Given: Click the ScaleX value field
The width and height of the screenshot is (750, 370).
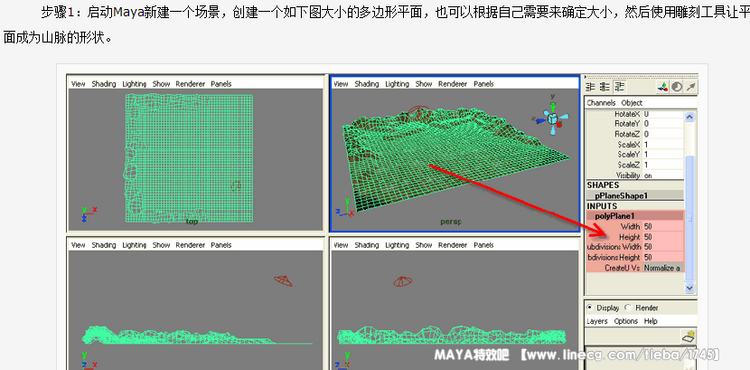Looking at the screenshot, I should (x=663, y=144).
